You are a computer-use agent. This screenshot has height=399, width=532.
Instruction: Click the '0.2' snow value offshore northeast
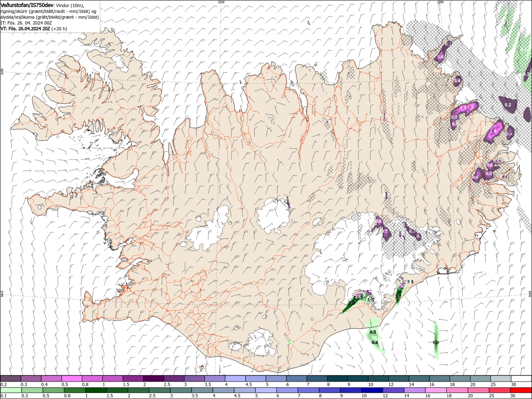(x=508, y=105)
